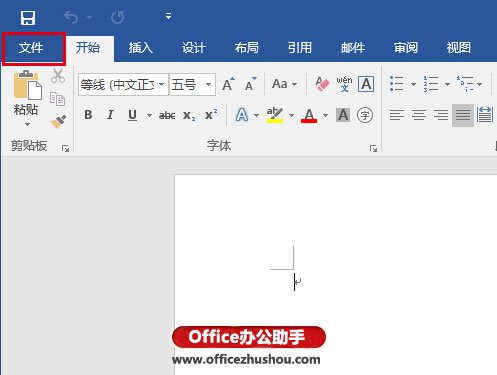This screenshot has height=375, width=497.
Task: Select the Format Painter brush
Action: pyautogui.click(x=58, y=122)
